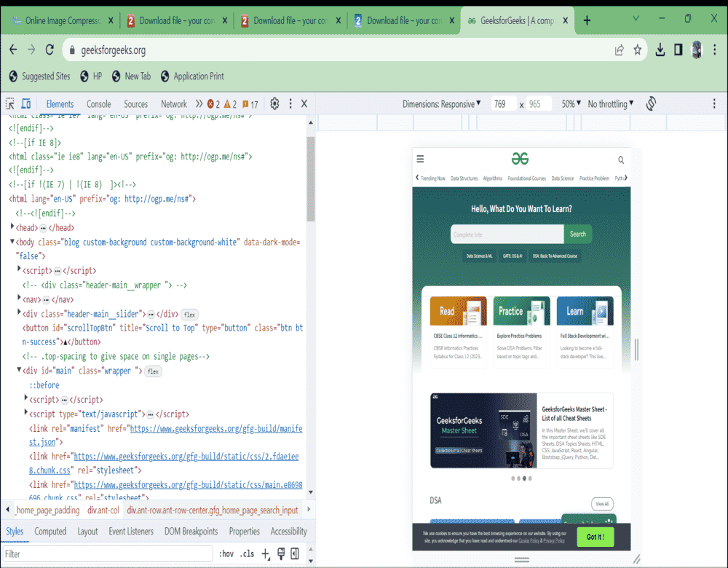Image resolution: width=728 pixels, height=568 pixels.
Task: Toggle the .cls element classes panel
Action: [248, 554]
